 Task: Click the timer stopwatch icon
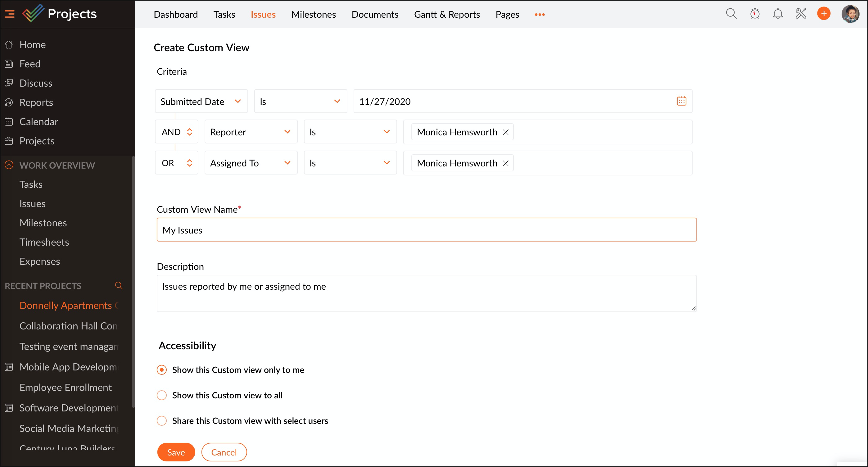click(754, 14)
